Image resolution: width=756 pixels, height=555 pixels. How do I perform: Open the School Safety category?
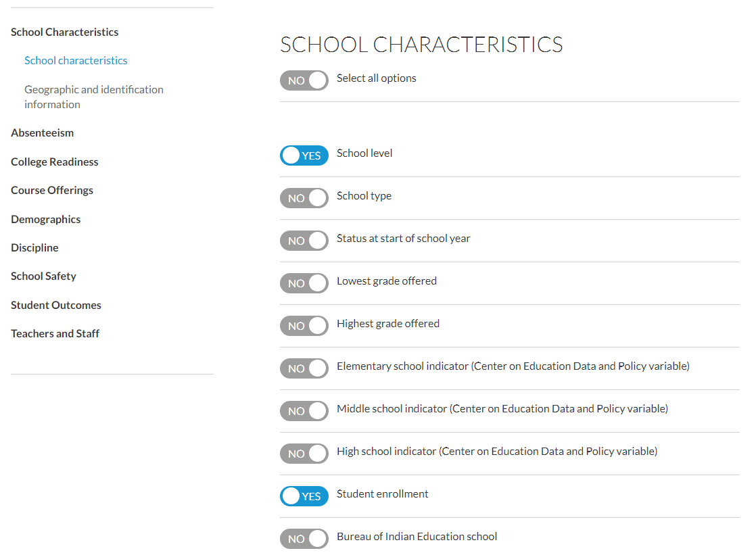coord(43,276)
